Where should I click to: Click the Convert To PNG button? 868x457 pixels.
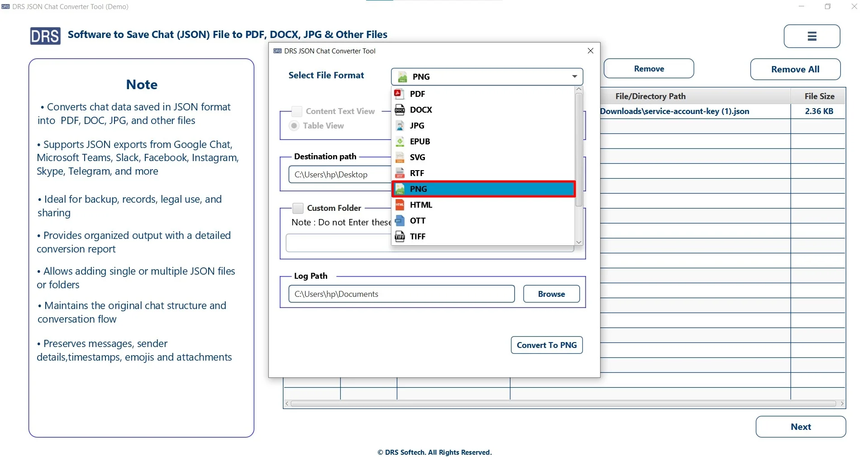click(x=546, y=345)
